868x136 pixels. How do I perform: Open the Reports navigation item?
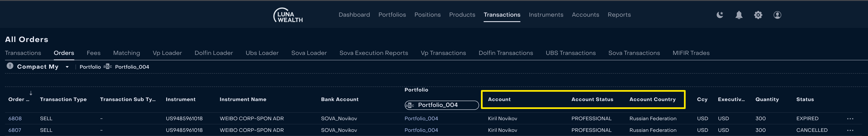point(619,15)
